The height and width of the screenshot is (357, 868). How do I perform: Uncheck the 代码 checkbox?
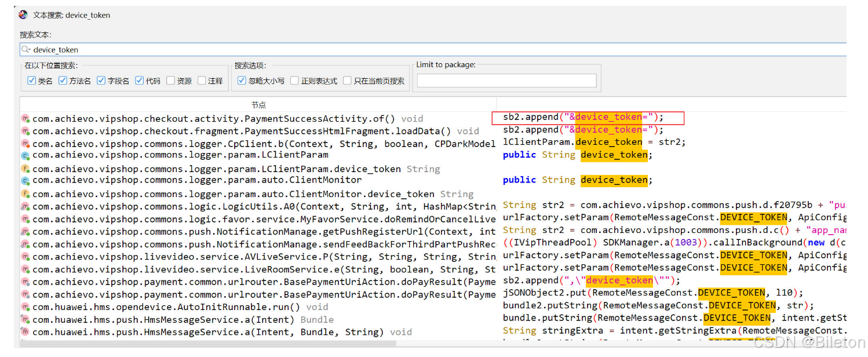(x=139, y=81)
